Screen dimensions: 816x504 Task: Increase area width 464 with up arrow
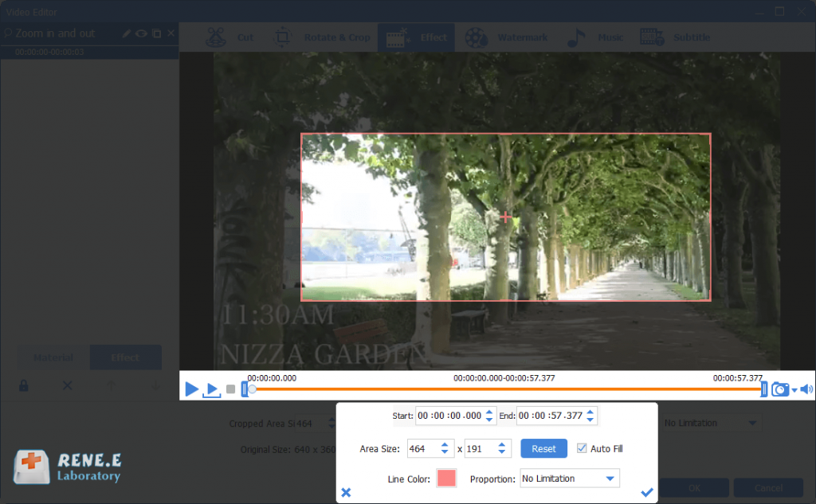[445, 445]
